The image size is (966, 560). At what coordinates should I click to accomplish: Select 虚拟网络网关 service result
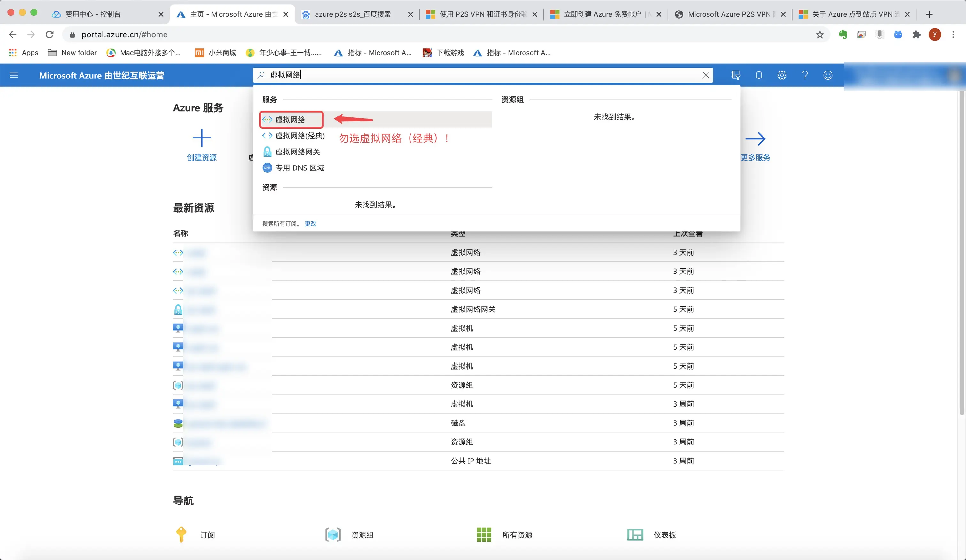[297, 152]
